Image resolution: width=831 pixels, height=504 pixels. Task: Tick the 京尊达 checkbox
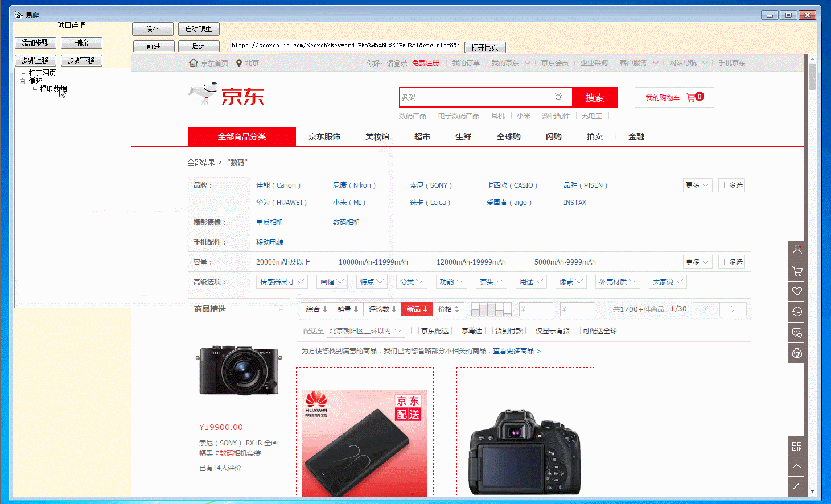click(455, 331)
